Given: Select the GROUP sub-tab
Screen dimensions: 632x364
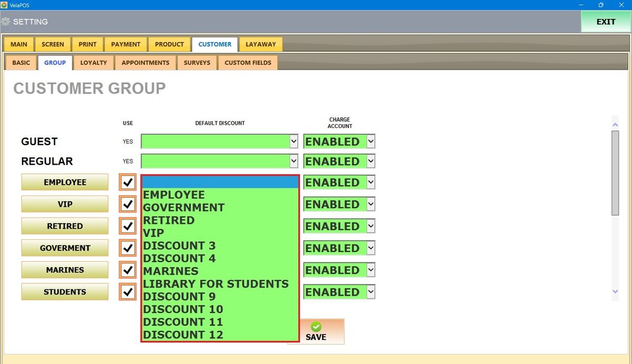Looking at the screenshot, I should click(x=55, y=63).
